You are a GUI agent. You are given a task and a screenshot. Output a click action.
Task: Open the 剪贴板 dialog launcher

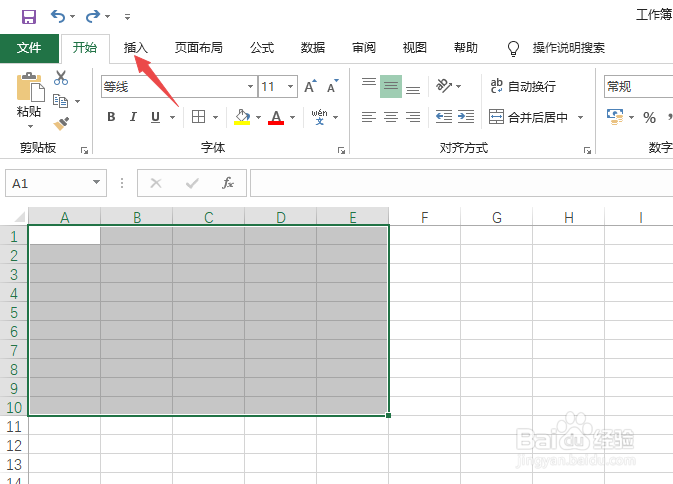click(x=85, y=150)
